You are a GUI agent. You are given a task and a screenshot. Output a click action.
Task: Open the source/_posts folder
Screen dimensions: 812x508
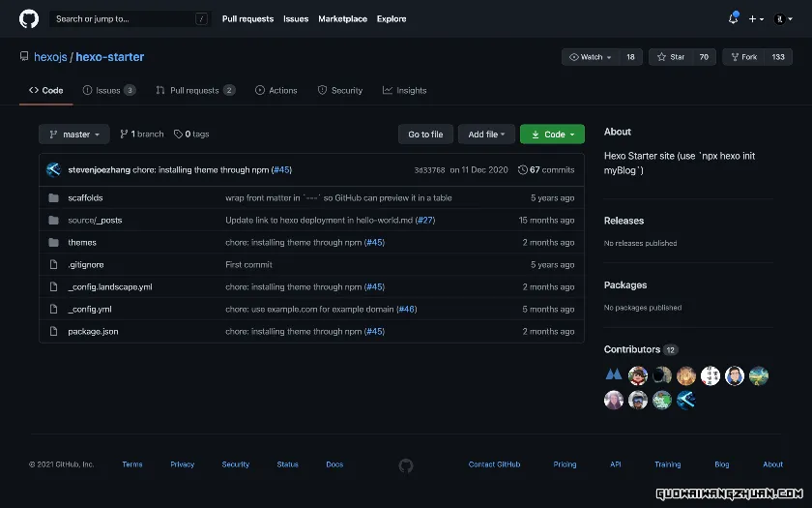pos(95,221)
